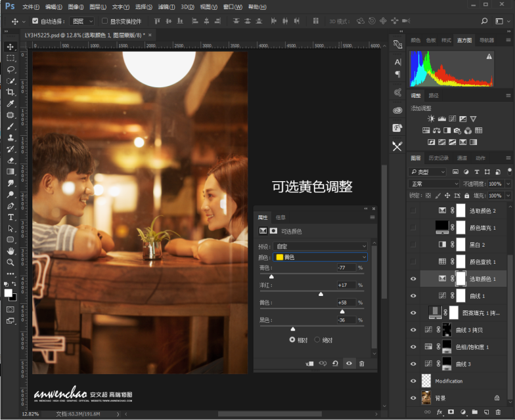The width and height of the screenshot is (515, 420).
Task: Delete layer using Layers panel trash
Action: click(x=498, y=412)
